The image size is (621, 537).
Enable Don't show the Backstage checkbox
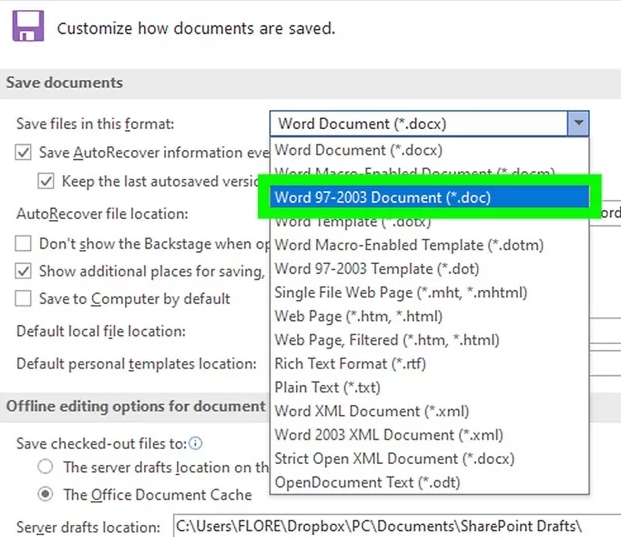23,244
